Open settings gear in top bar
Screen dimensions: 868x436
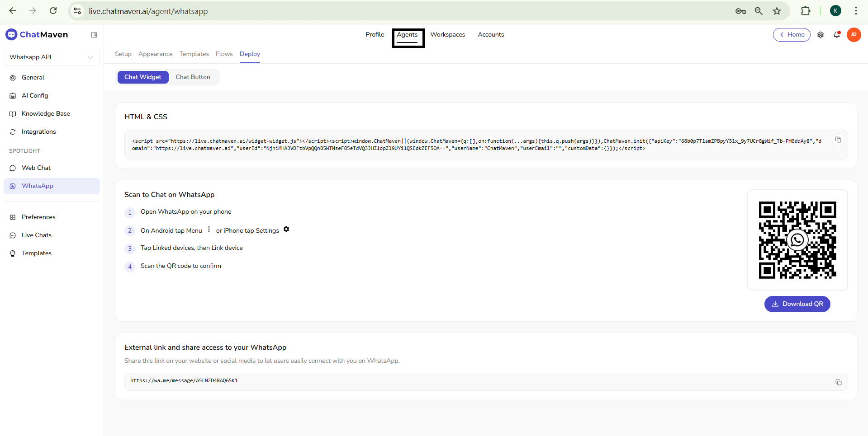pyautogui.click(x=821, y=35)
